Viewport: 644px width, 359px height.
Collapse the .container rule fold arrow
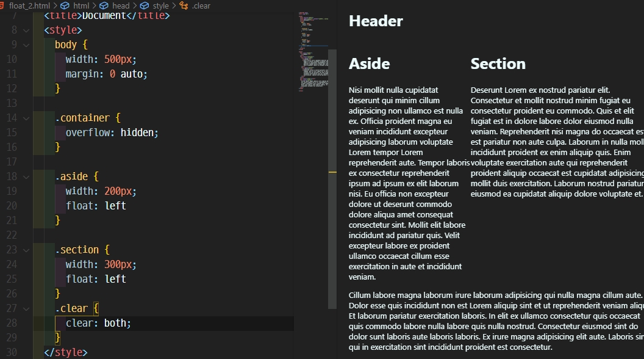coord(26,118)
